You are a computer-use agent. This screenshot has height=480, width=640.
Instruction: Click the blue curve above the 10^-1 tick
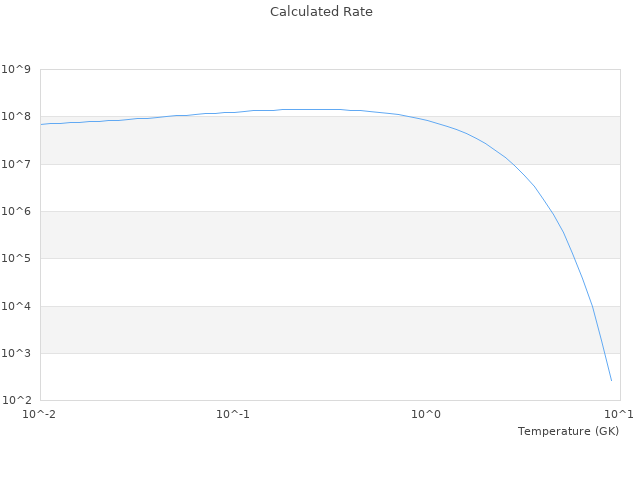tap(233, 112)
